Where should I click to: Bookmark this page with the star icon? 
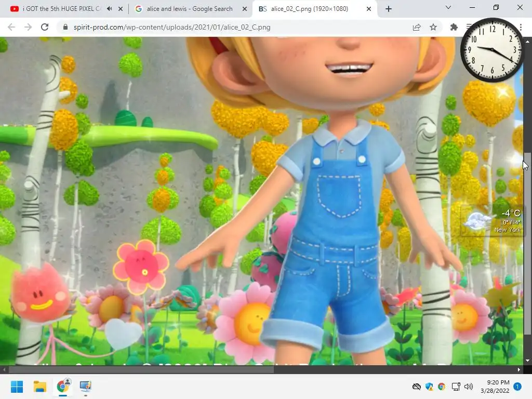[433, 27]
